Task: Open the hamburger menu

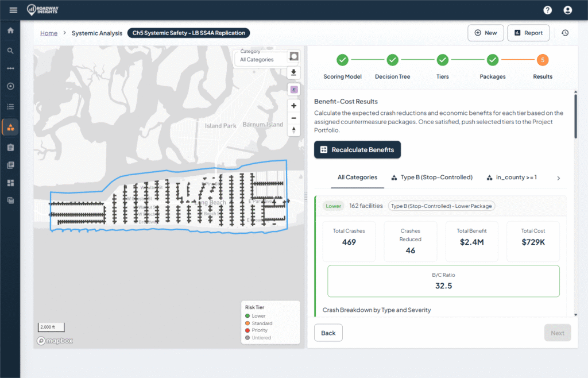Action: point(13,10)
